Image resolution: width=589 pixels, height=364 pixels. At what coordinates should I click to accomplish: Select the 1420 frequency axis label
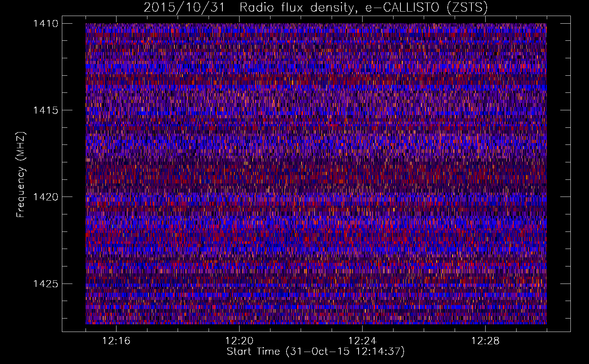tap(46, 197)
